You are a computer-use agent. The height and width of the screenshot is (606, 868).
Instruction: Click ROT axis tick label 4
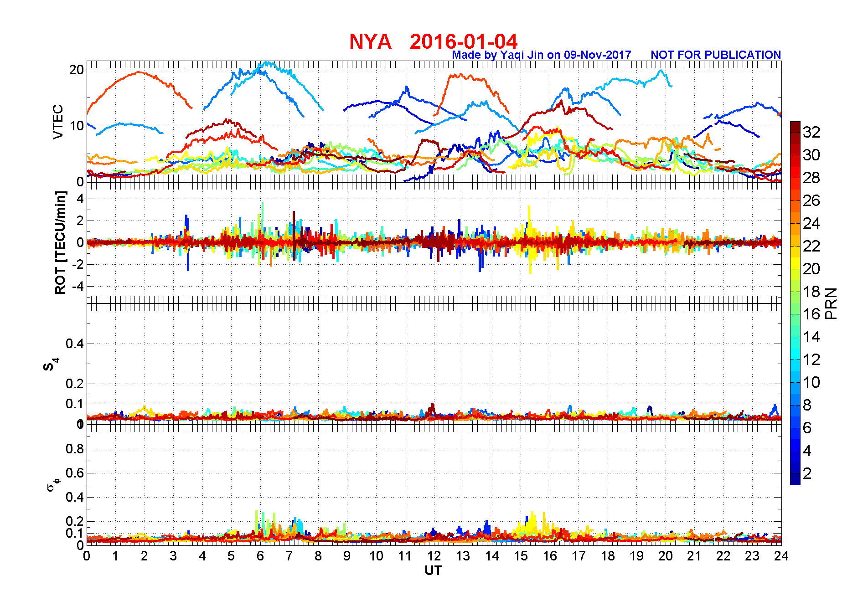pyautogui.click(x=80, y=199)
